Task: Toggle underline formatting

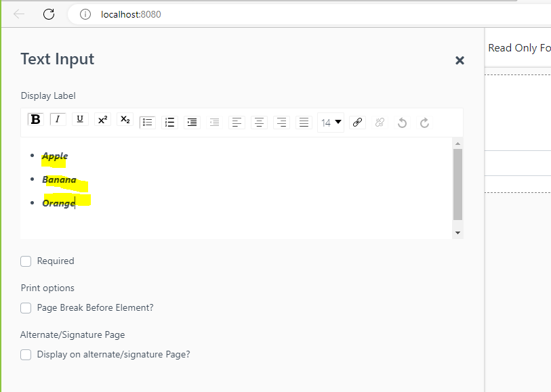Action: (x=80, y=119)
